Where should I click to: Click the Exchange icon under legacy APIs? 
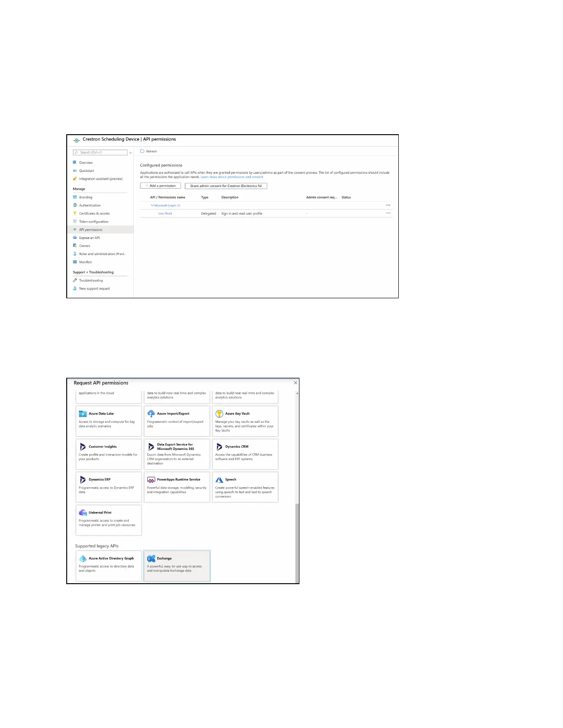point(151,558)
